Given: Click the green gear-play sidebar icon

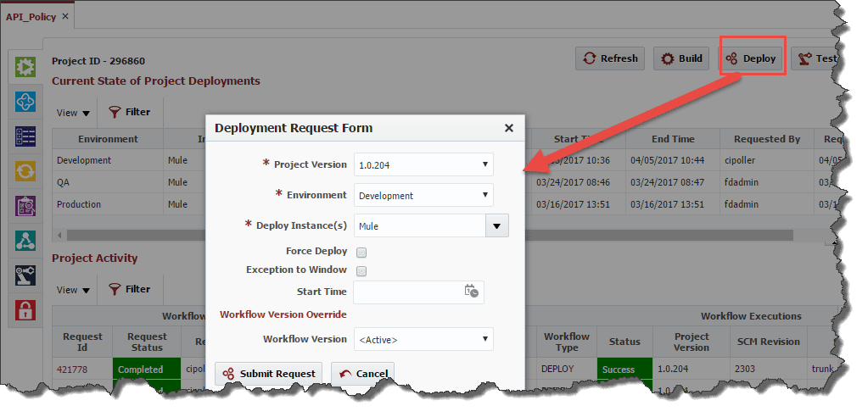Looking at the screenshot, I should 25,67.
